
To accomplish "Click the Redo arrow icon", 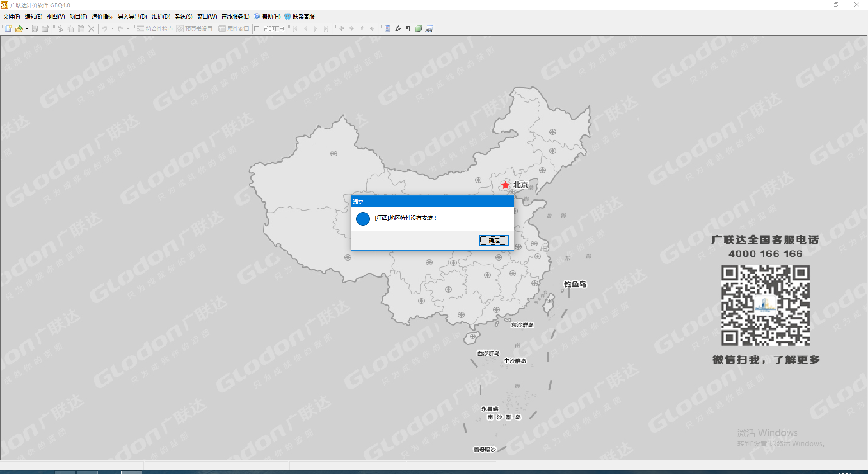I will click(120, 28).
